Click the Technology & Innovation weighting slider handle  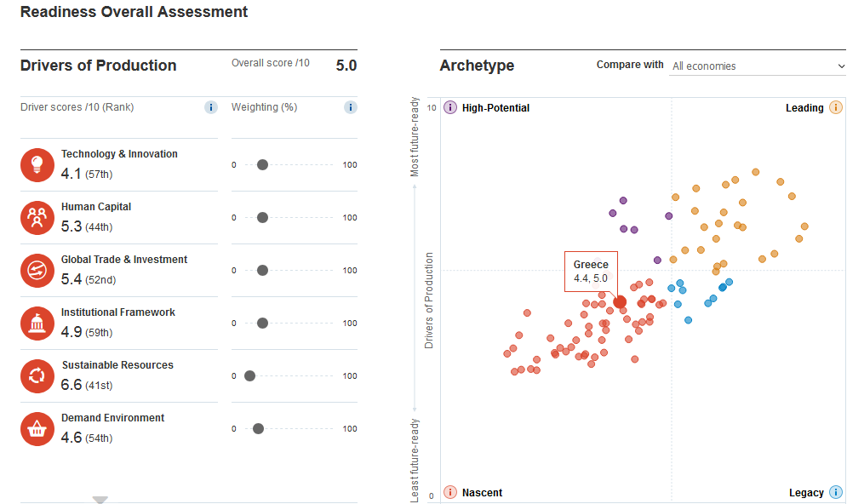click(262, 165)
